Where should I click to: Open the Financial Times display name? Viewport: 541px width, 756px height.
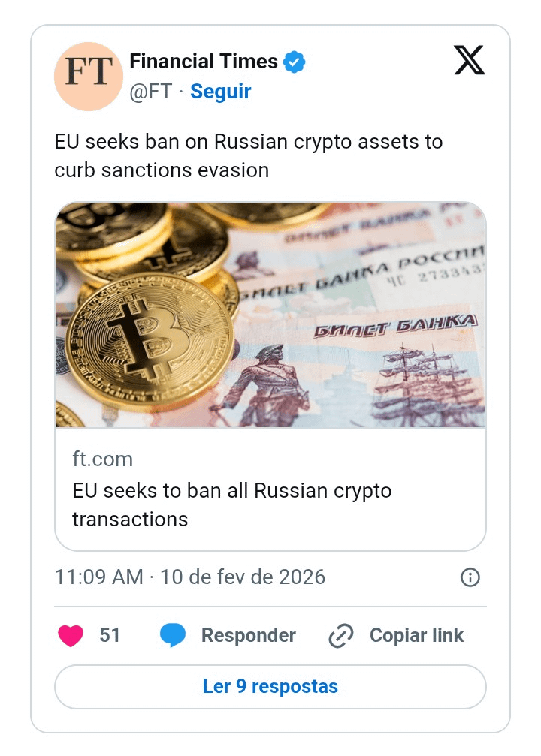tap(204, 62)
